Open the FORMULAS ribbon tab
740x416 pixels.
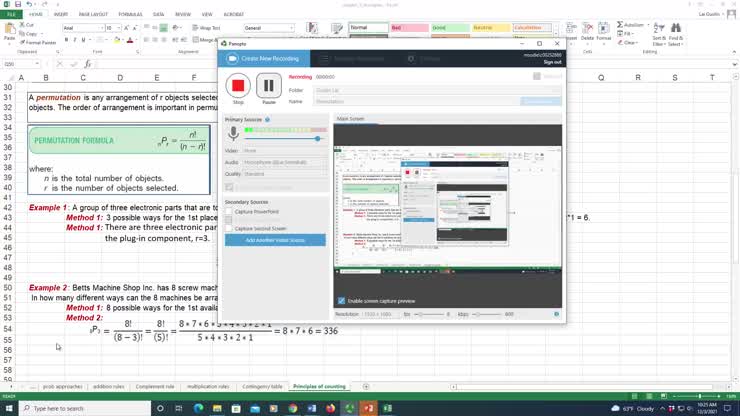tap(130, 15)
